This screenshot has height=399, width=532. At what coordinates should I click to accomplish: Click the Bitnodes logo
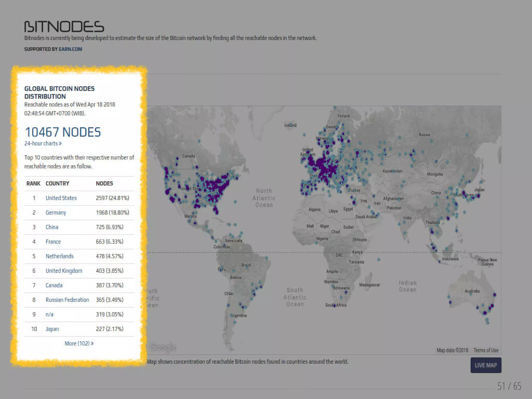click(64, 27)
